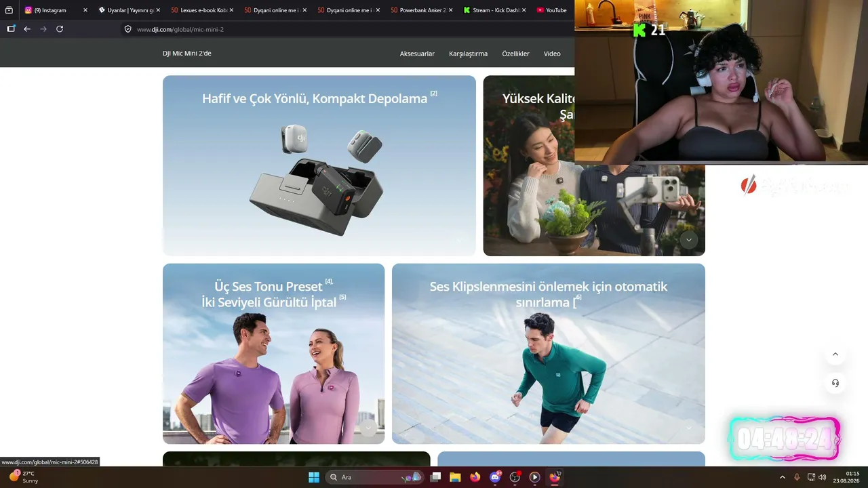Open Discord from the taskbar
The height and width of the screenshot is (488, 868).
pos(495,477)
